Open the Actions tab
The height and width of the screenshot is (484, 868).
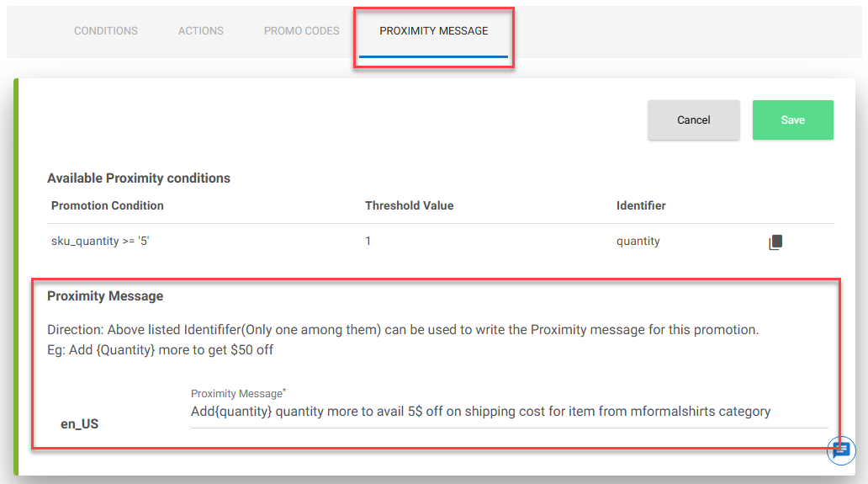pyautogui.click(x=201, y=31)
